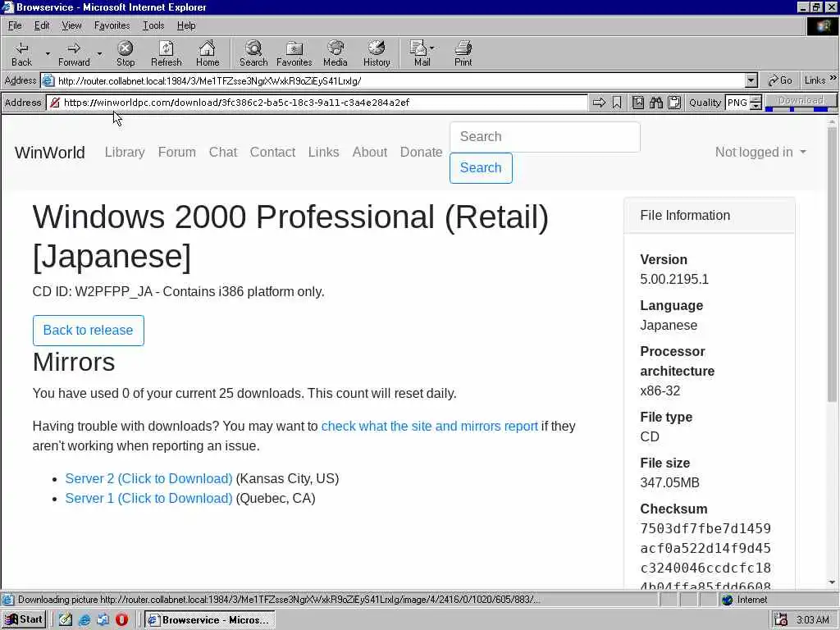Viewport: 840px width, 630px height.
Task: Open the Back history dropdown arrow
Action: point(47,53)
